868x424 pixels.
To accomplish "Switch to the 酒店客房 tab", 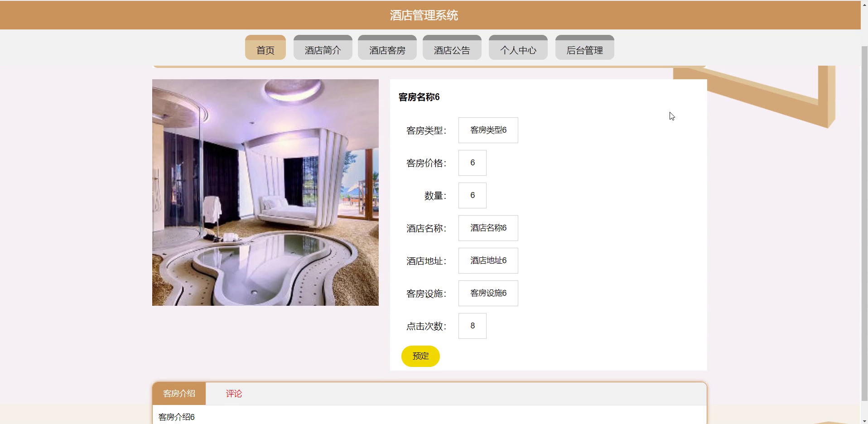I will pos(387,48).
